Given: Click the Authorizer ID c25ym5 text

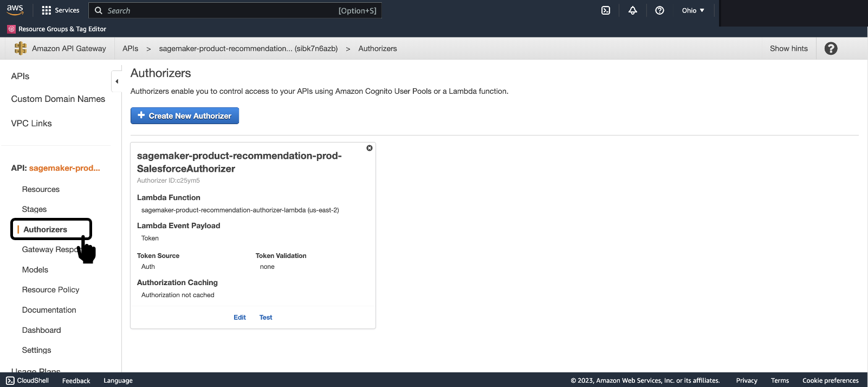Looking at the screenshot, I should pos(169,180).
